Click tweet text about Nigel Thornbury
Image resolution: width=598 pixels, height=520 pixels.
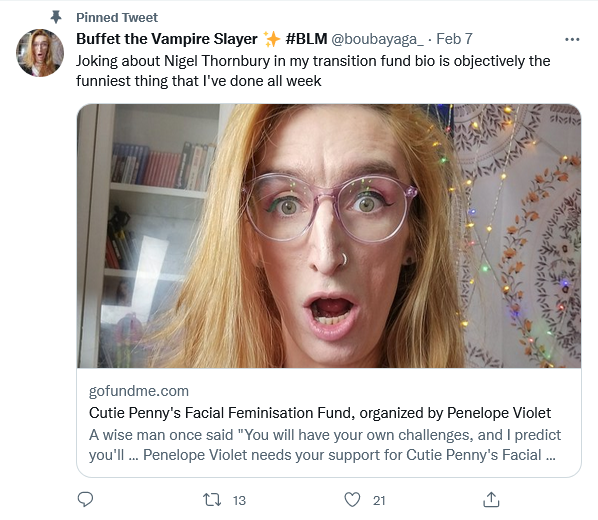(313, 71)
